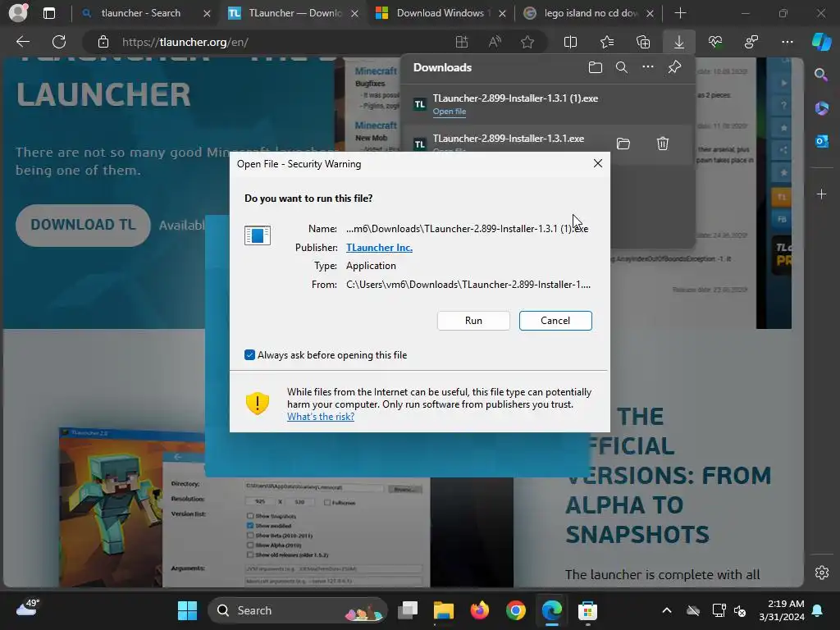Open the TLauncher Inc. publisher link
This screenshot has height=630, width=840.
[379, 248]
